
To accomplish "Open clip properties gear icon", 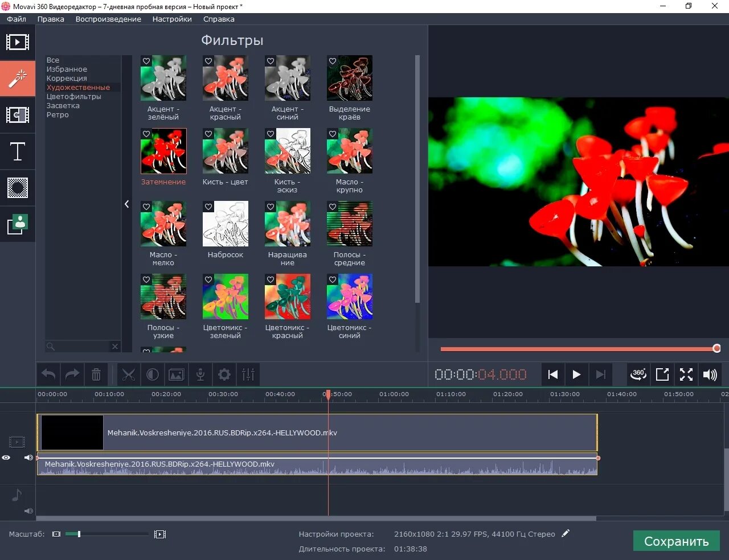I will click(224, 374).
